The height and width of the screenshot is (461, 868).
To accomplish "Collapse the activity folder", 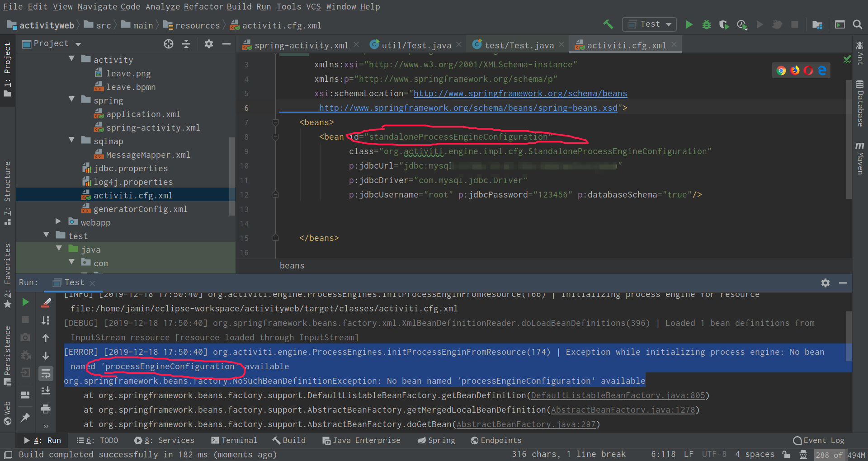I will coord(71,59).
